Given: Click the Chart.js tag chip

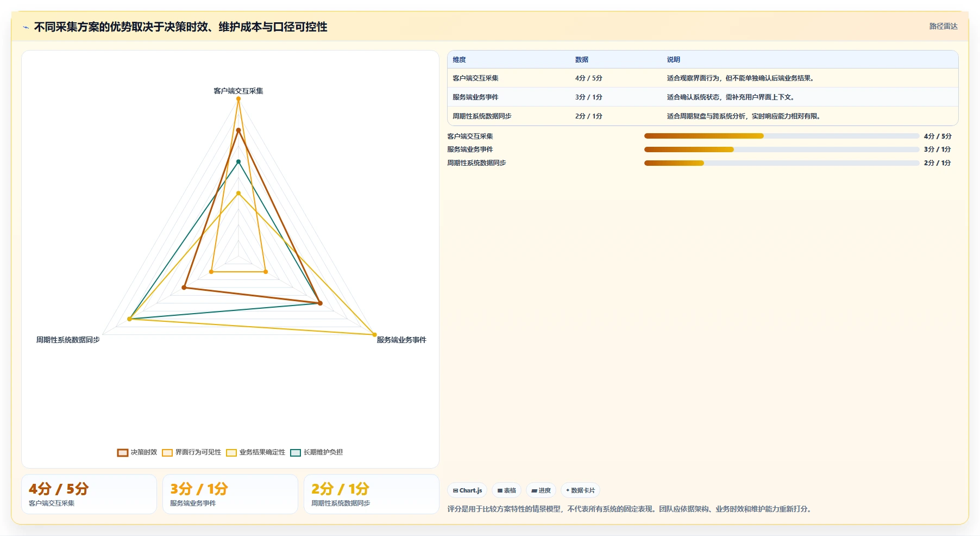Looking at the screenshot, I should click(x=467, y=490).
